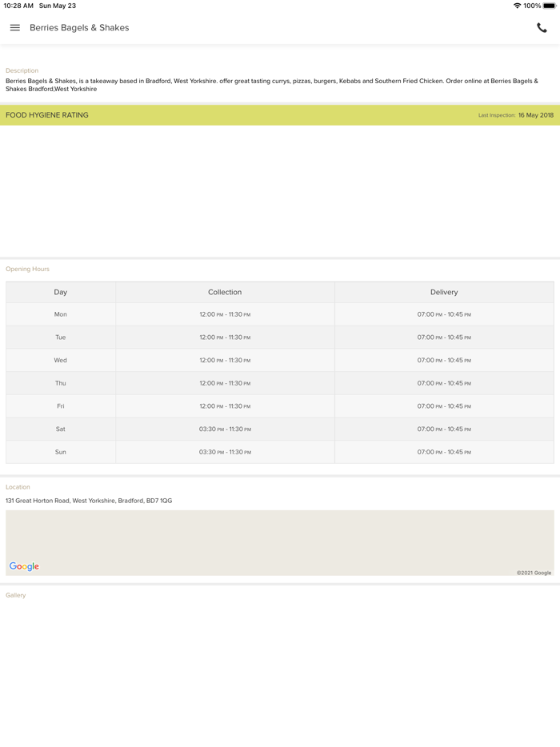Viewport: 560px width, 747px height.
Task: Click the ©2021 Google map attribution
Action: [534, 573]
